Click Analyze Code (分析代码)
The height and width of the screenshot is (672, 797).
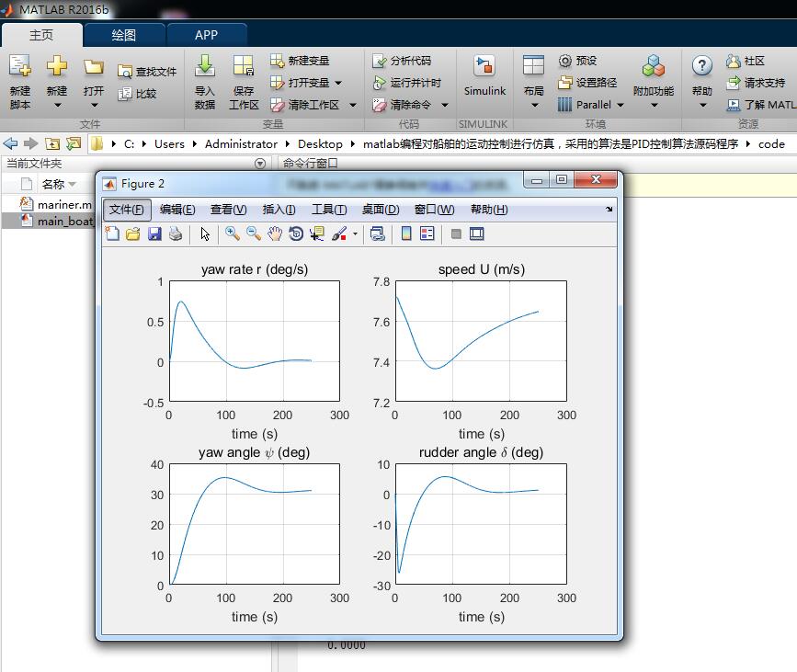click(x=402, y=61)
